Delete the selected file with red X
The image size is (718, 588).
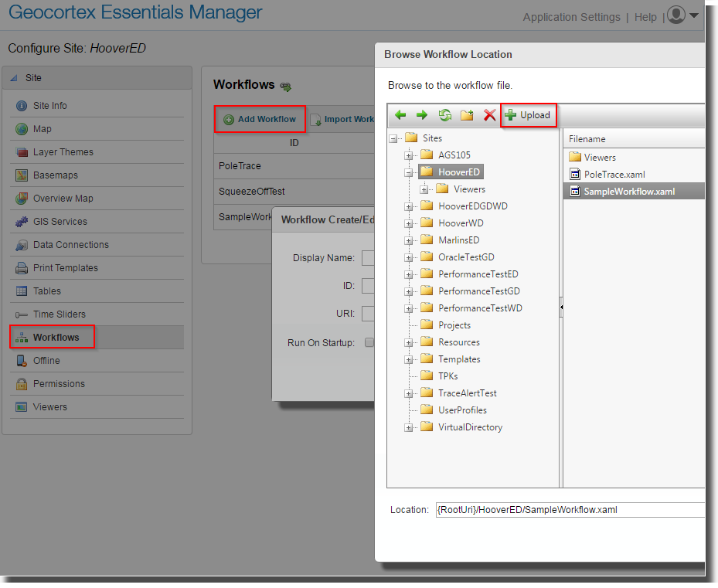click(x=488, y=114)
